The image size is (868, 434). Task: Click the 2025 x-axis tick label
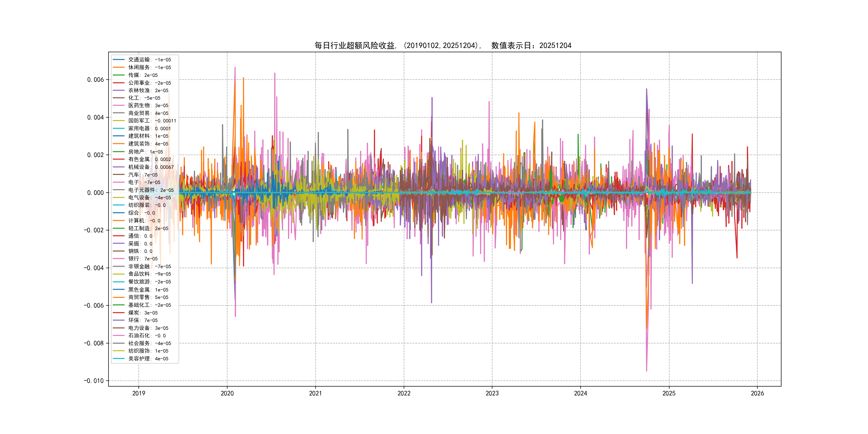pos(669,393)
